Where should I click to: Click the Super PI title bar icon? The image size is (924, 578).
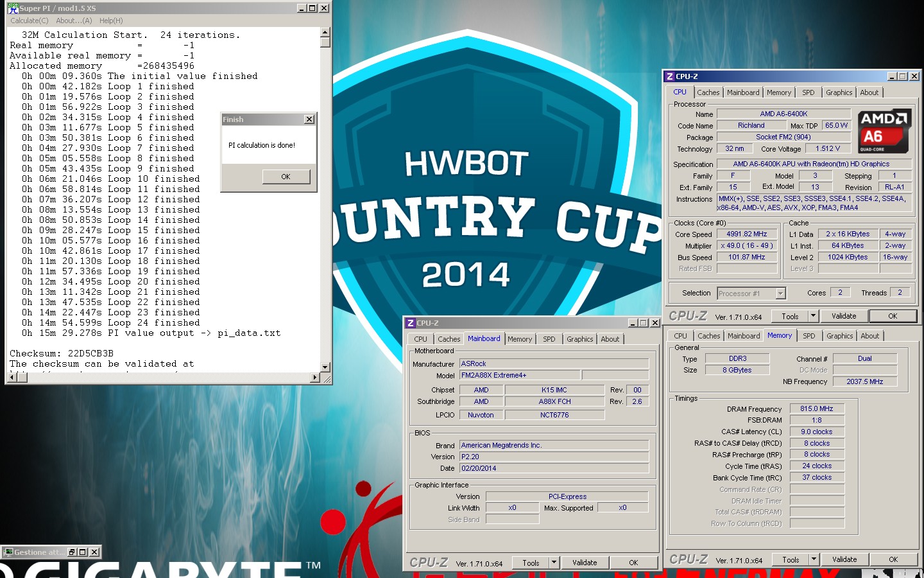tap(13, 8)
